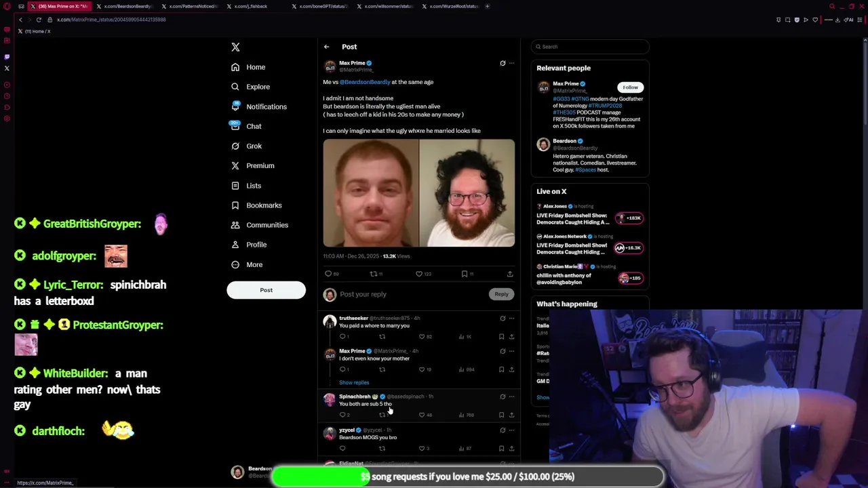Open the three-dot menu on main post

pyautogui.click(x=512, y=63)
